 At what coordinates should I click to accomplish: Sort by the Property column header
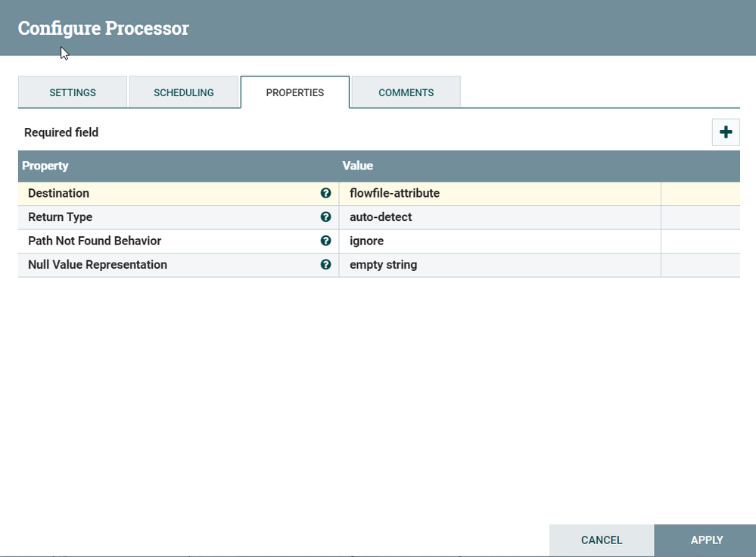pyautogui.click(x=45, y=166)
